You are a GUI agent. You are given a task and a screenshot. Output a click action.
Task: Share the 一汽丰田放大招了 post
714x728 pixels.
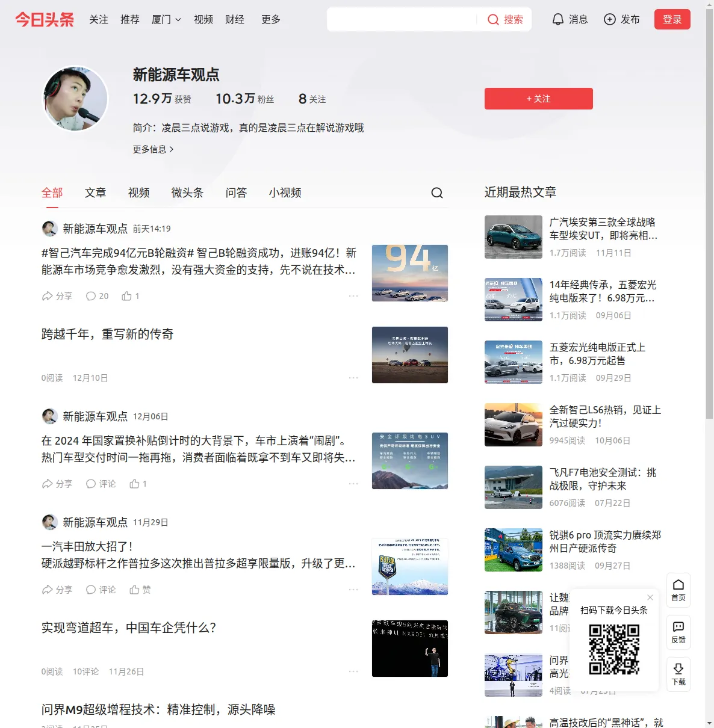pos(57,590)
